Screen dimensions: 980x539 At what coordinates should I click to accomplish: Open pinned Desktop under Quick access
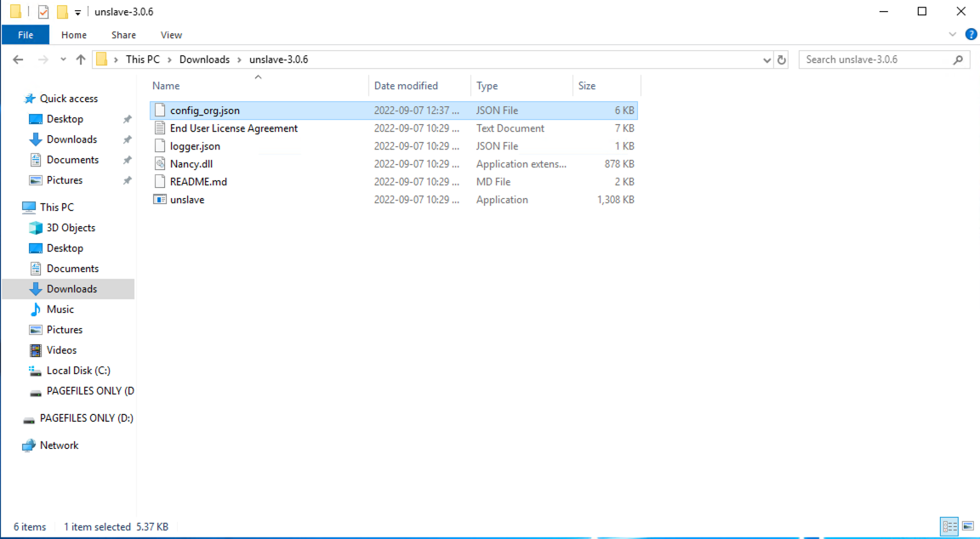click(x=65, y=119)
